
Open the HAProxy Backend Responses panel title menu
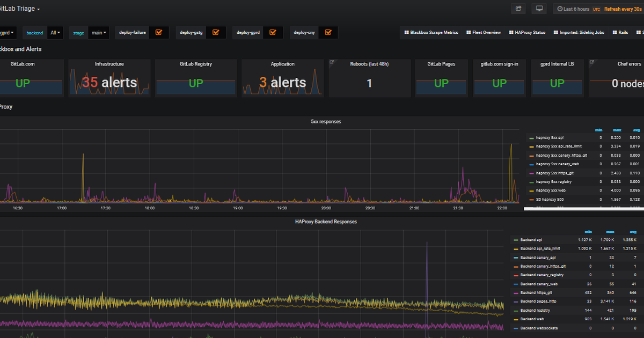click(326, 222)
